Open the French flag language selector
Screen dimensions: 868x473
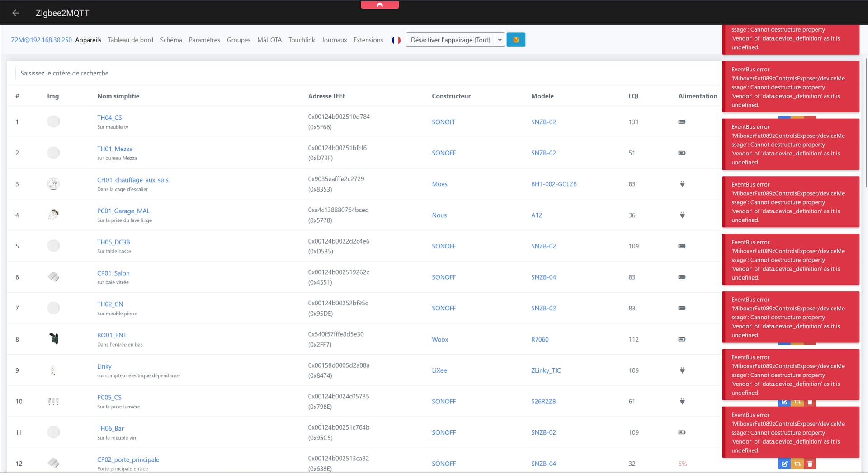[x=396, y=40]
